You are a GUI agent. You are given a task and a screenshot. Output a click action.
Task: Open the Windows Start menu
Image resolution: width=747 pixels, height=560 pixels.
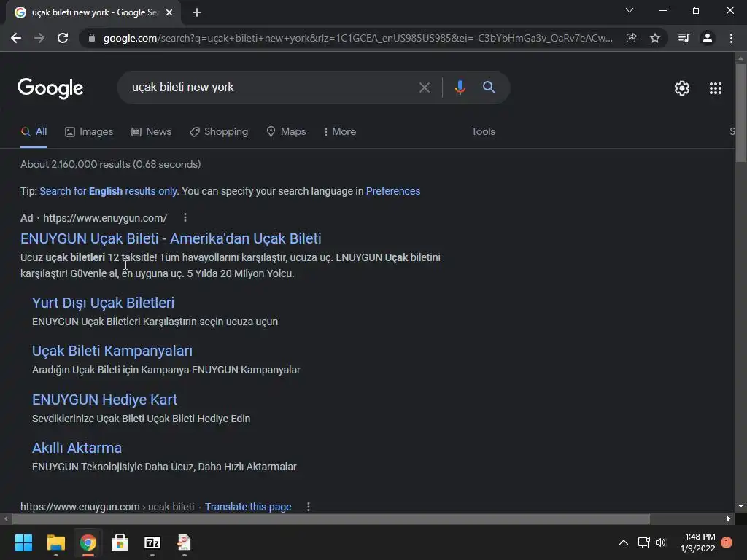[23, 542]
